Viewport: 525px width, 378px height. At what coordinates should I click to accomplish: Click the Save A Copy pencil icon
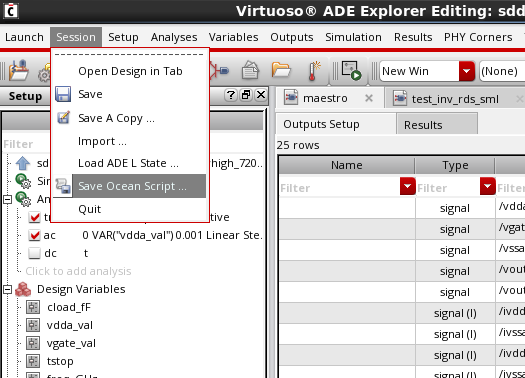63,118
